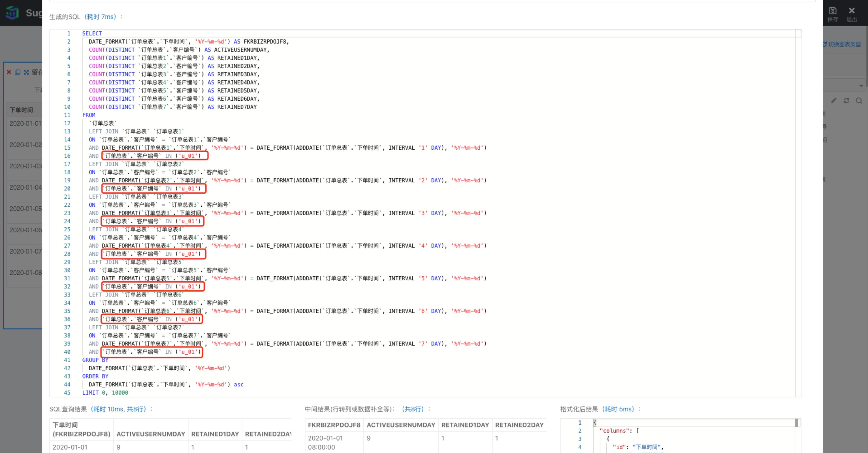Click the value 9 in SQL query result
Screen dimensions: 868x453
pos(118,447)
